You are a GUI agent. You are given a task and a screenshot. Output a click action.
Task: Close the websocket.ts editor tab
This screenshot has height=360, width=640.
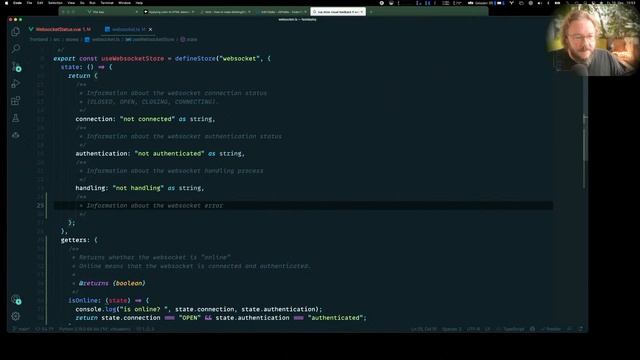(x=150, y=29)
